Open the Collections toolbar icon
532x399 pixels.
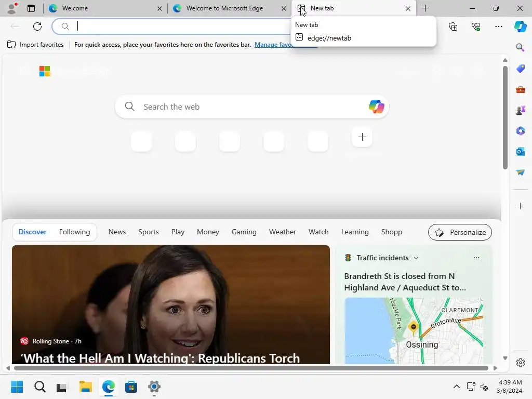click(x=453, y=26)
